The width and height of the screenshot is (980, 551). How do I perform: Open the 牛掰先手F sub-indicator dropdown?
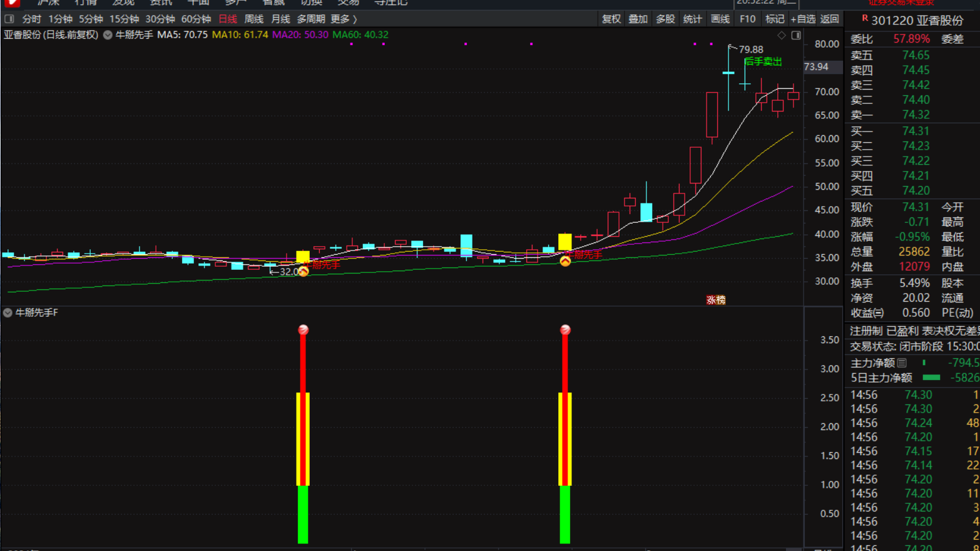[8, 312]
